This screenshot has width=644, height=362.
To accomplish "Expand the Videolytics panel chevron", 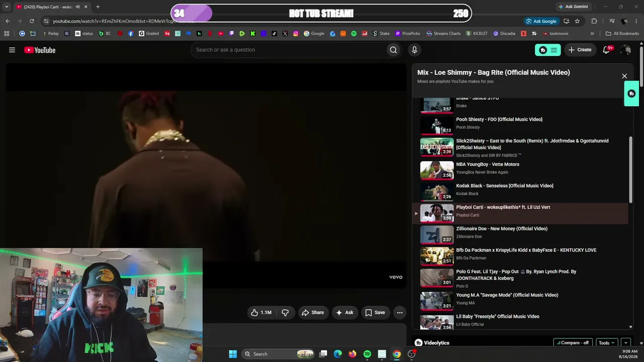I will (626, 343).
